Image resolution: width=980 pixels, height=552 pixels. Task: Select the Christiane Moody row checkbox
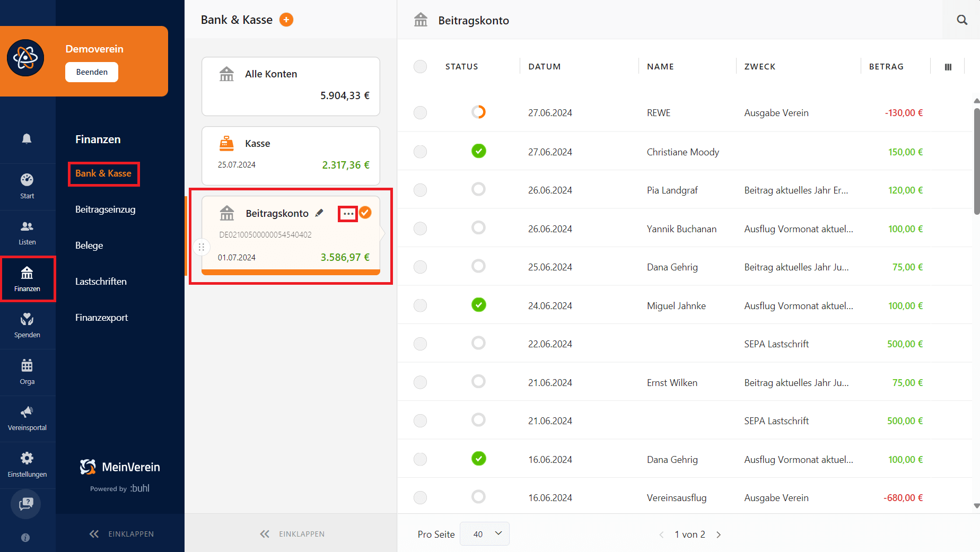(420, 152)
